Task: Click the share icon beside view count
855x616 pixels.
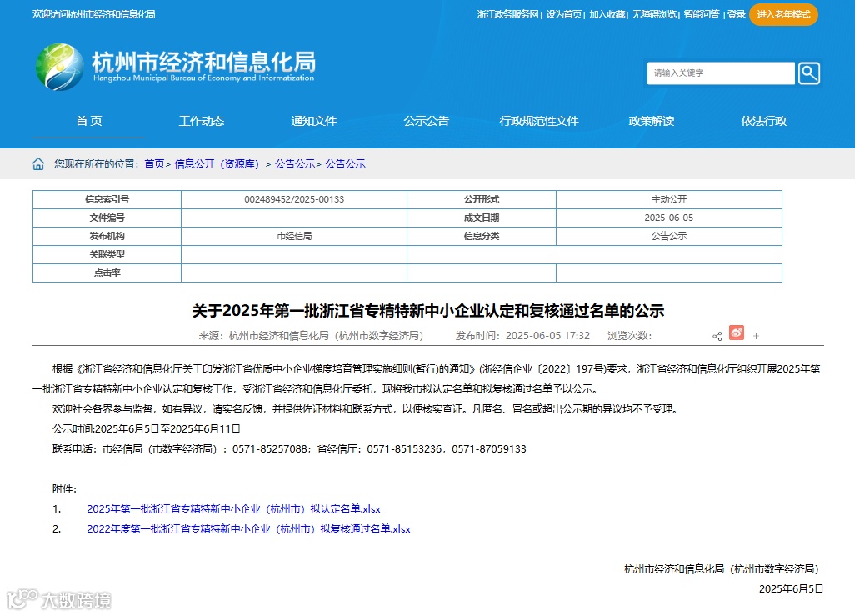Action: [717, 336]
